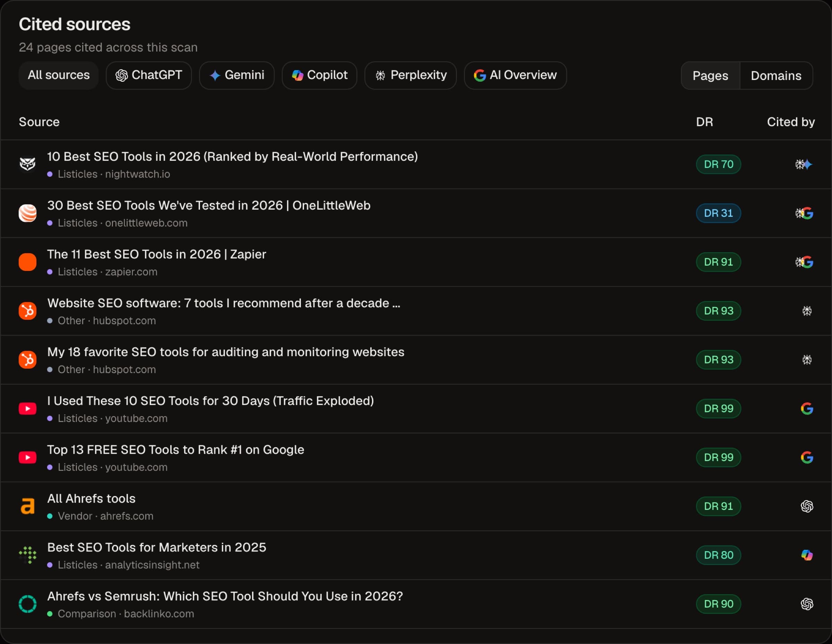Filter sources by ChatGPT

pyautogui.click(x=149, y=76)
